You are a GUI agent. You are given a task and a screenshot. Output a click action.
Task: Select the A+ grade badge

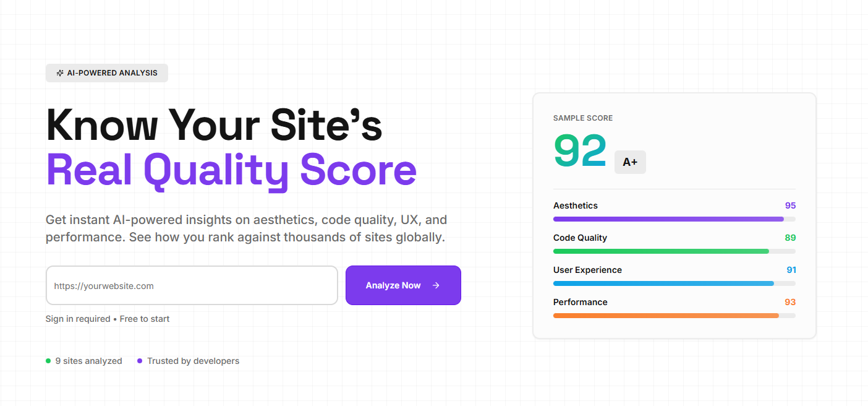[630, 162]
